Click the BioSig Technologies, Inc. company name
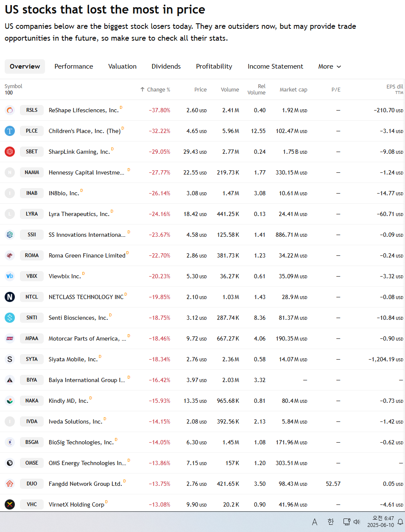The height and width of the screenshot is (532, 405). pyautogui.click(x=81, y=442)
